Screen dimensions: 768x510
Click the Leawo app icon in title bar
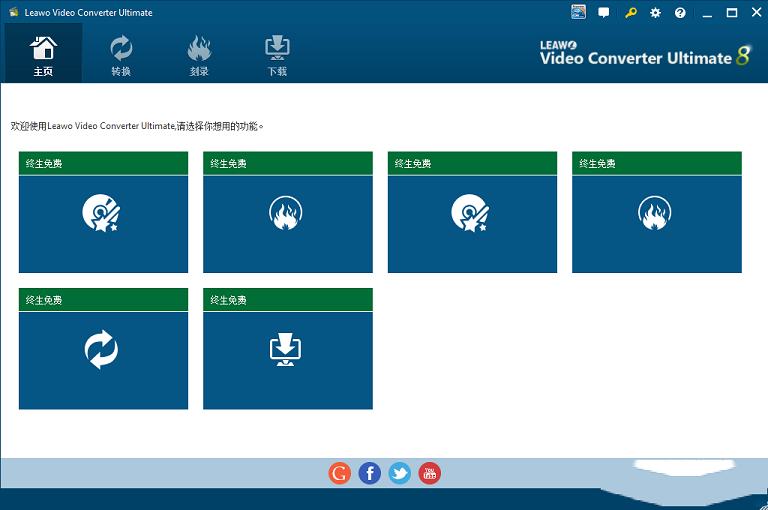point(14,12)
